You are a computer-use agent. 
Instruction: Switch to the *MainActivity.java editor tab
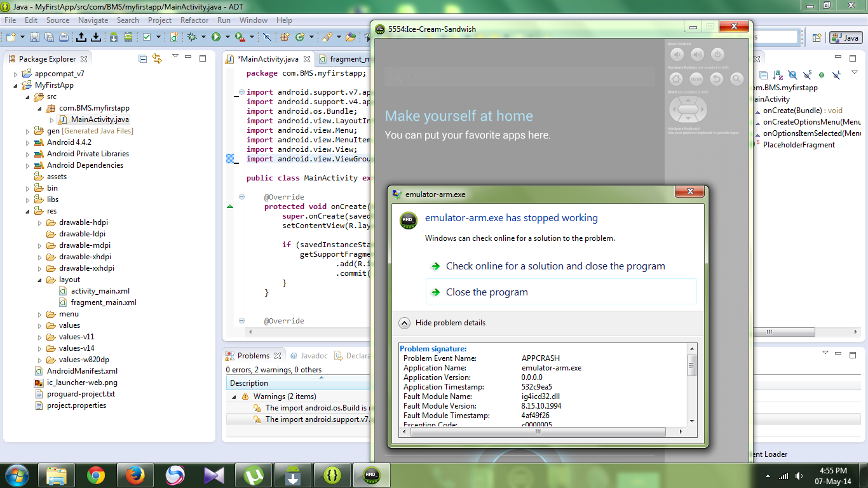(267, 59)
